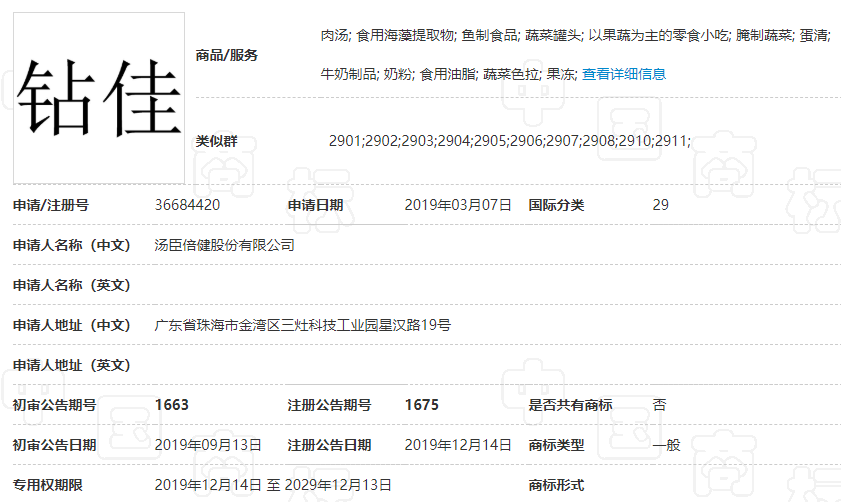841x502 pixels.
Task: Click the 商品/服务 label
Action: coord(227,55)
